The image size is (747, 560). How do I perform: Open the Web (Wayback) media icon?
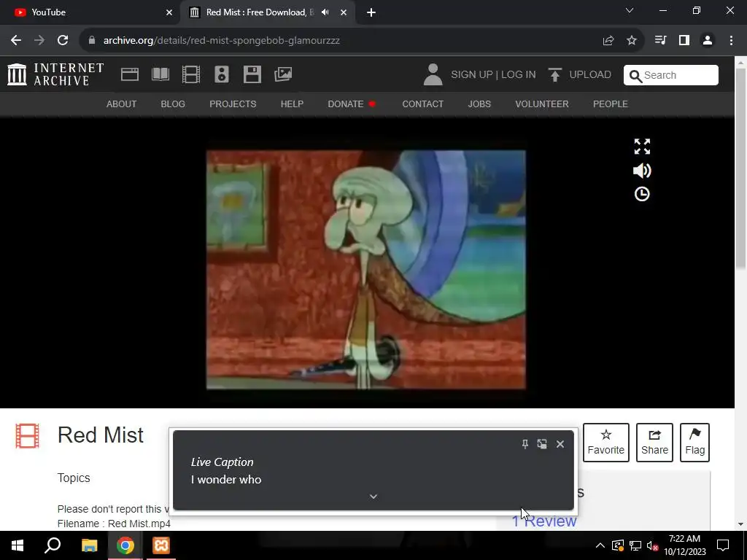coord(130,74)
